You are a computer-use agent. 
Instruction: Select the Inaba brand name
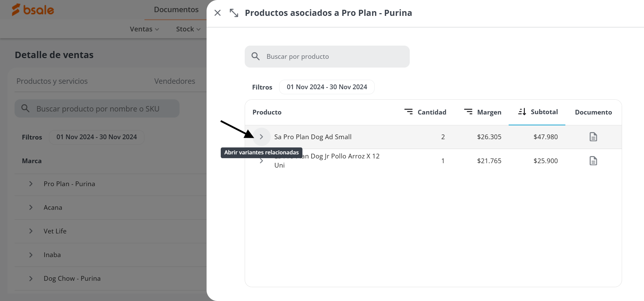pos(52,255)
